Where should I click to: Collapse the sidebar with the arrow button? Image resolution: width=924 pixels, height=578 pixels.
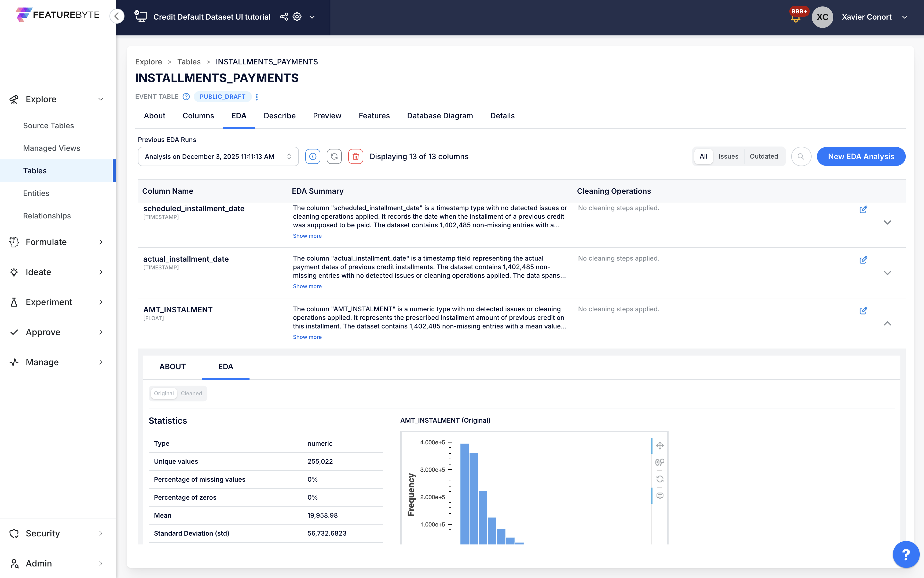coord(117,16)
